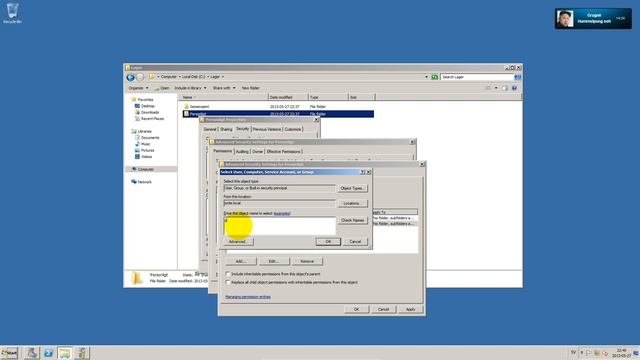This screenshot has width=640, height=360.
Task: Click the help question mark on Select User dialog
Action: pyautogui.click(x=362, y=172)
